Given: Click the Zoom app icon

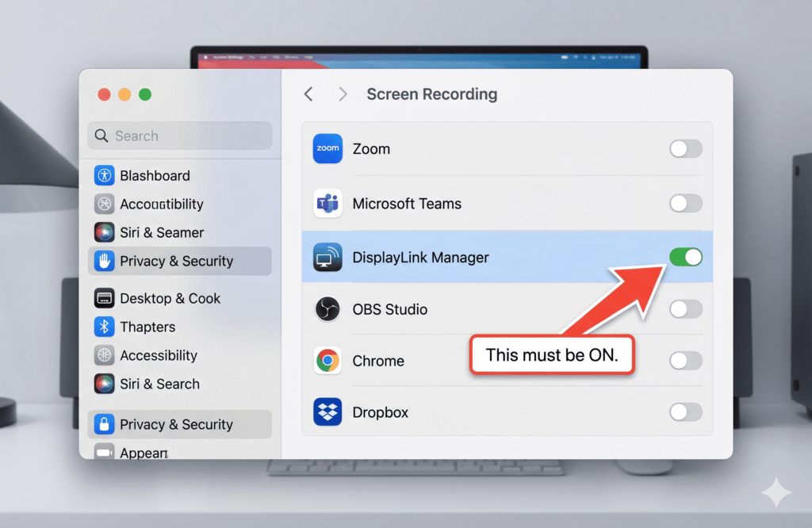Looking at the screenshot, I should click(x=327, y=148).
